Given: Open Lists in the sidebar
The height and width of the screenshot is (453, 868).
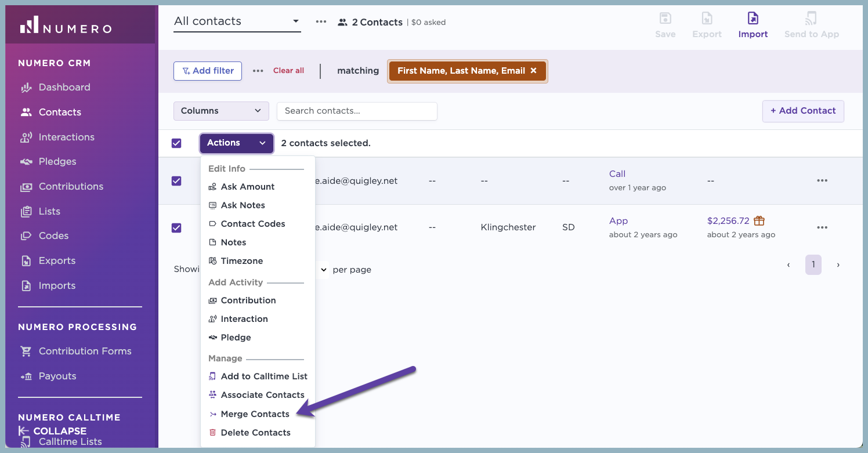Looking at the screenshot, I should pos(40,212).
